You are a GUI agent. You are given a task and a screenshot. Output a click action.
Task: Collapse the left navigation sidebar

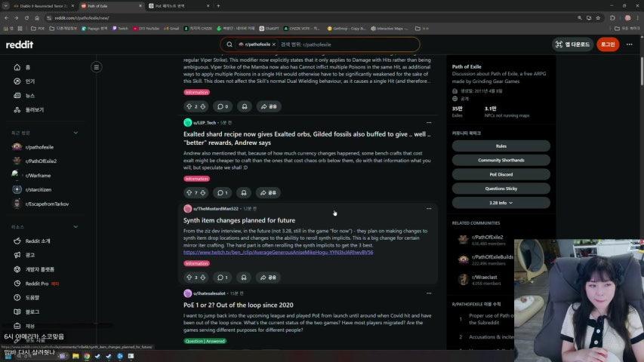click(x=96, y=67)
